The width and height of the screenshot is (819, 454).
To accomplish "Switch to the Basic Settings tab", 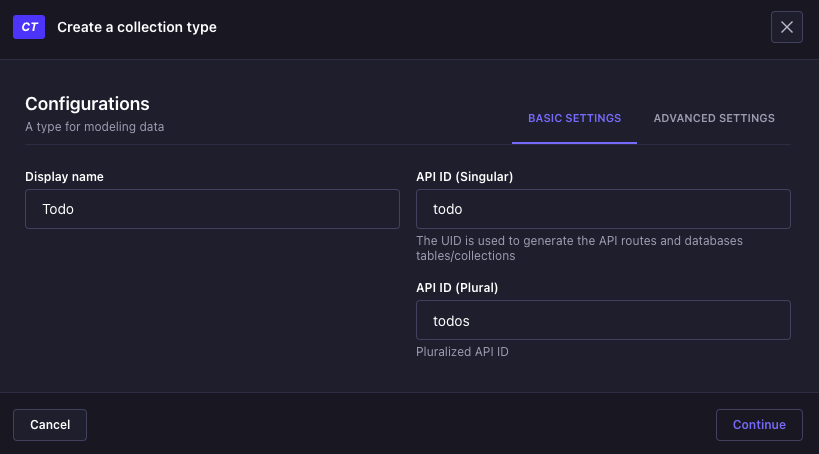I will (574, 119).
